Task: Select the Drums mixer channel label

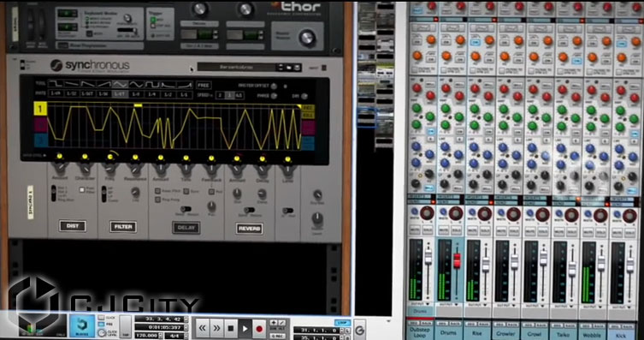Action: (x=448, y=333)
